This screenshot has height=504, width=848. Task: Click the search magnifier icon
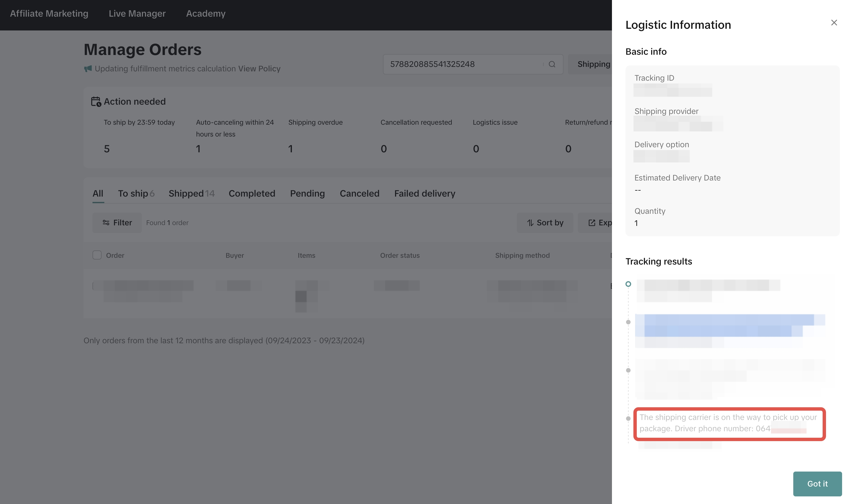click(x=552, y=64)
